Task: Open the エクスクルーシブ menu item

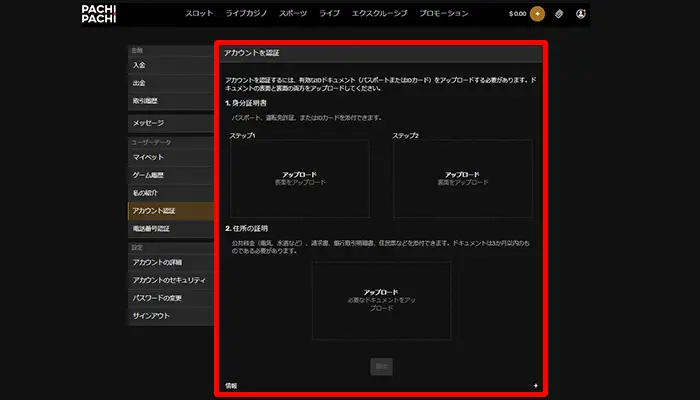Action: (x=374, y=14)
